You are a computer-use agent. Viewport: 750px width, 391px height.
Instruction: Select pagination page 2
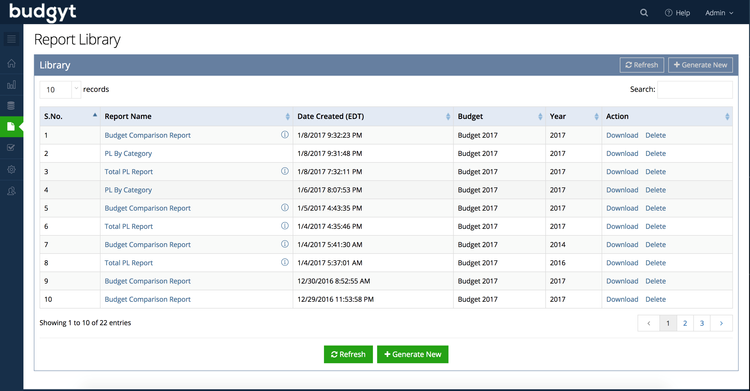pos(685,323)
